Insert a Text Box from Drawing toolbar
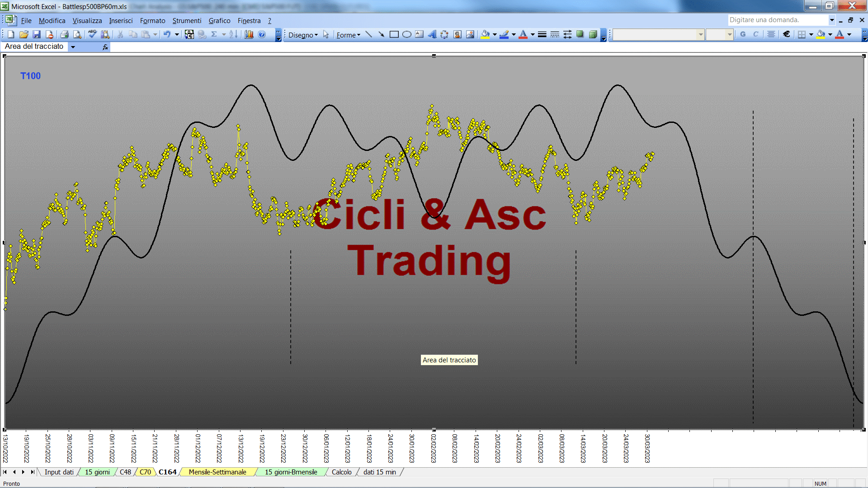 (x=419, y=34)
